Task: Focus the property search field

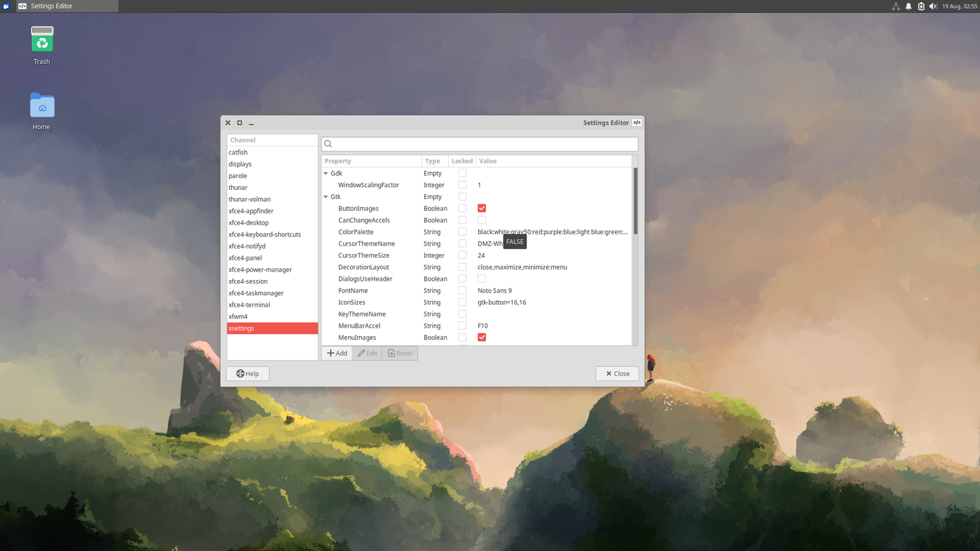Action: [480, 144]
